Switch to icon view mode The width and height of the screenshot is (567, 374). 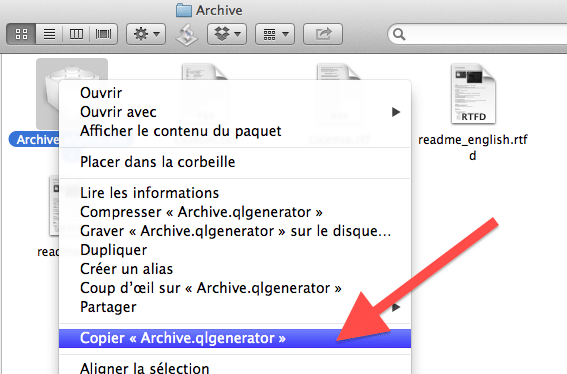21,34
